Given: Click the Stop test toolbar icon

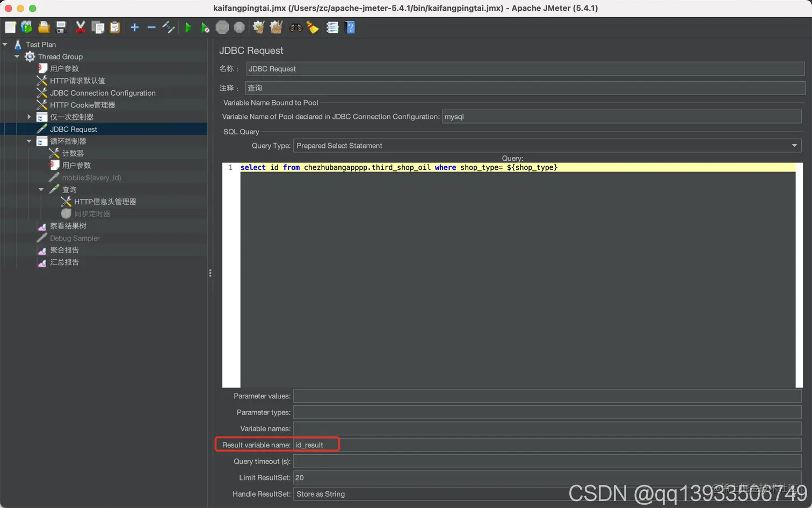Looking at the screenshot, I should pos(222,27).
